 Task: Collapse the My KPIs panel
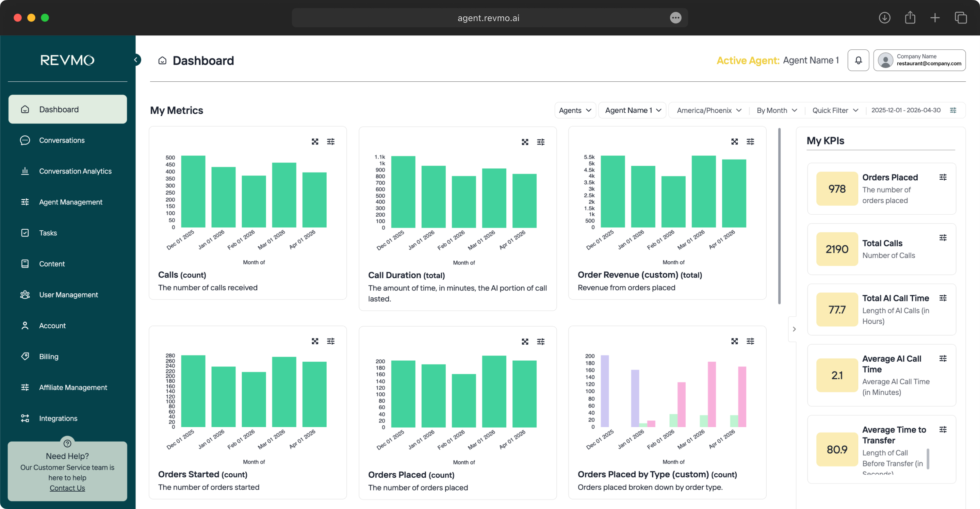coord(794,329)
